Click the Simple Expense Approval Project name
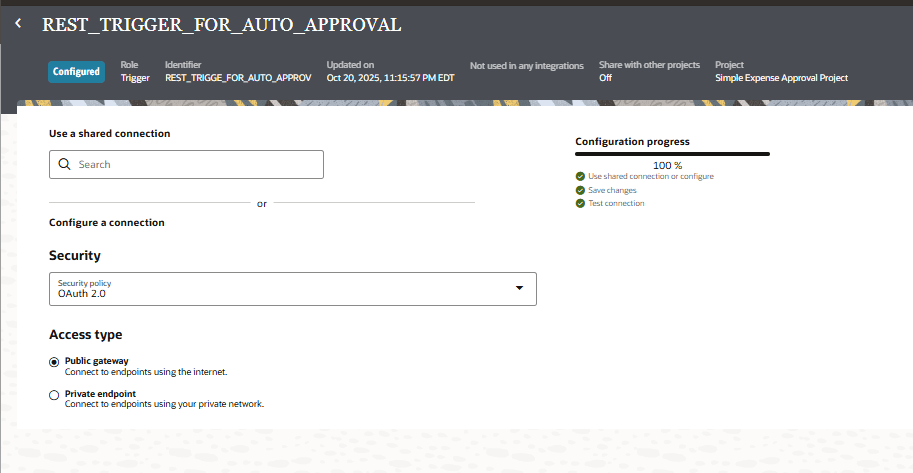913x473 pixels. (x=781, y=78)
